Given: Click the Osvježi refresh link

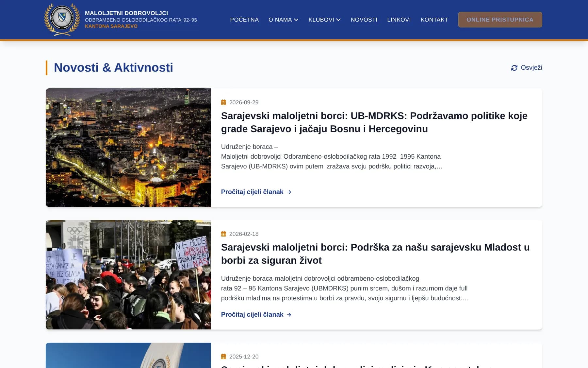Looking at the screenshot, I should pyautogui.click(x=527, y=68).
